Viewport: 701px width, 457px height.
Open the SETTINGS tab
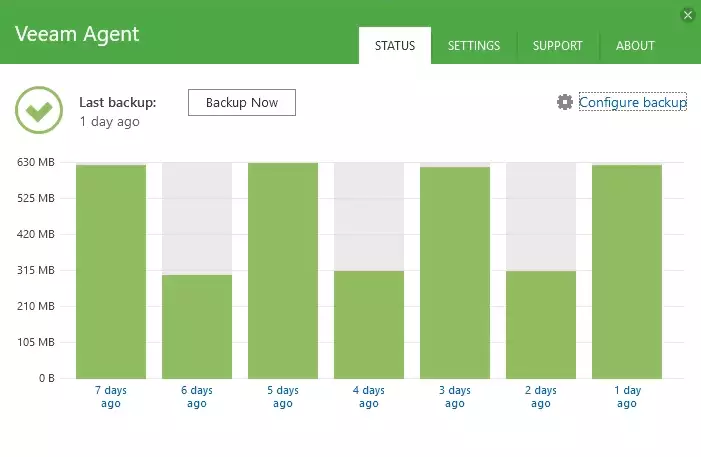(x=473, y=46)
